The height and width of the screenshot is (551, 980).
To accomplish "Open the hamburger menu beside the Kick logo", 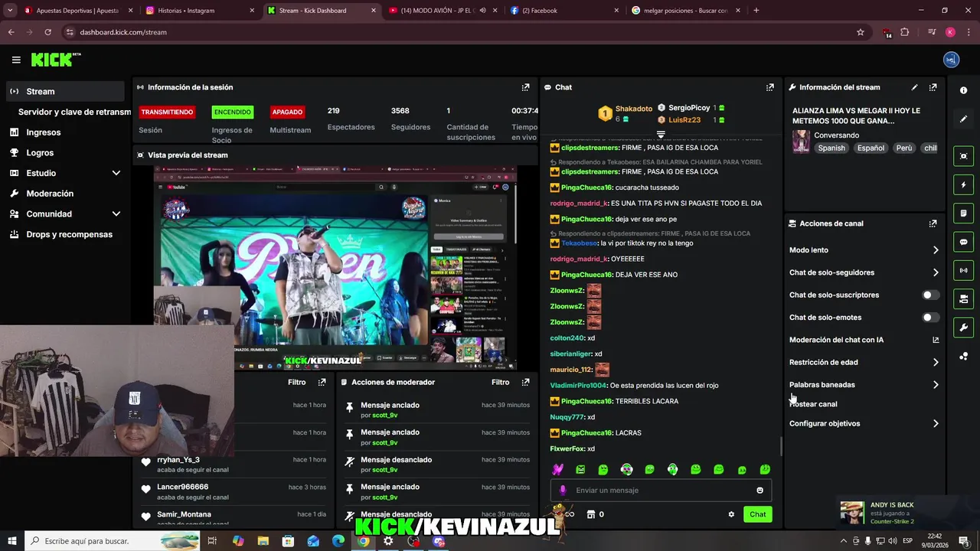I will tap(16, 60).
